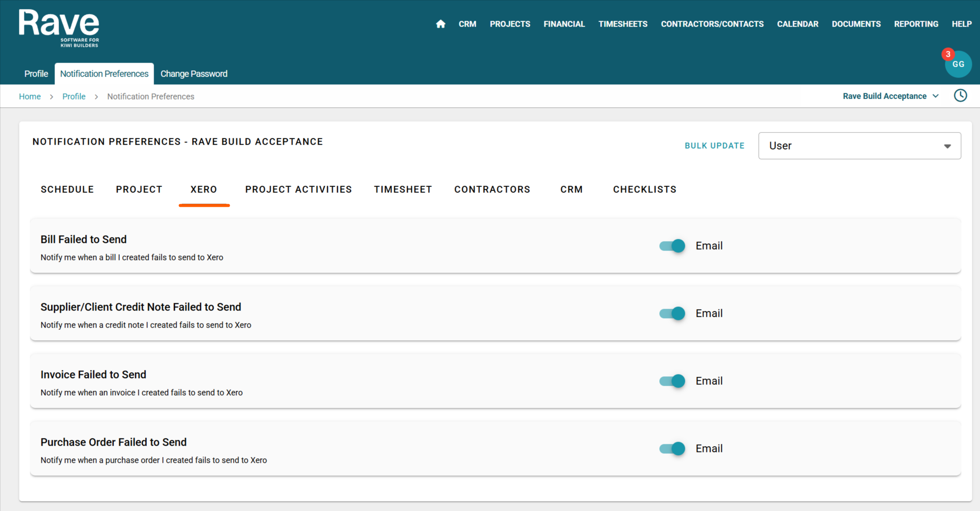The image size is (980, 511).
Task: Click 'Notify me when a bill I created fails' text
Action: coord(132,257)
